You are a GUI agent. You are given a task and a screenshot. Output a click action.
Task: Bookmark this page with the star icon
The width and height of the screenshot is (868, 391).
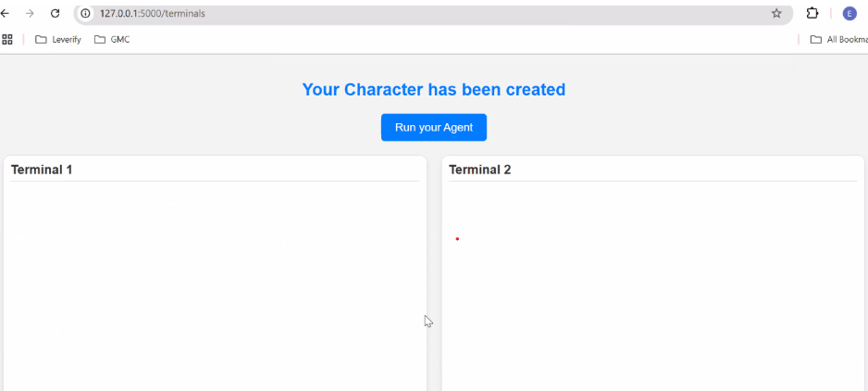click(776, 14)
